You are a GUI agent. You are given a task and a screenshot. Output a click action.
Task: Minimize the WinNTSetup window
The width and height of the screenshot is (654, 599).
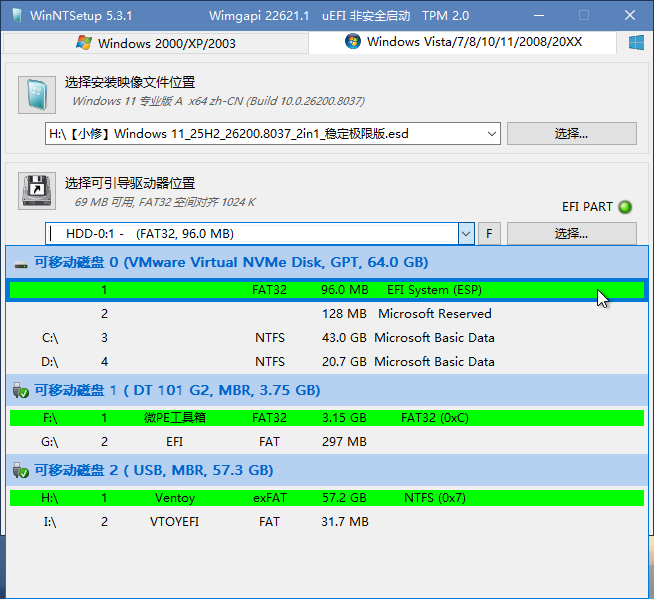coord(539,16)
